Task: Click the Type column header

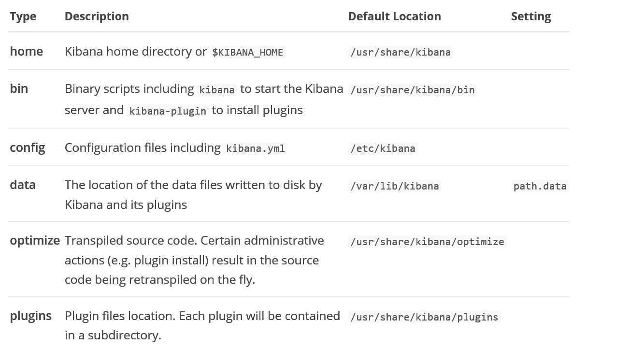Action: 23,16
